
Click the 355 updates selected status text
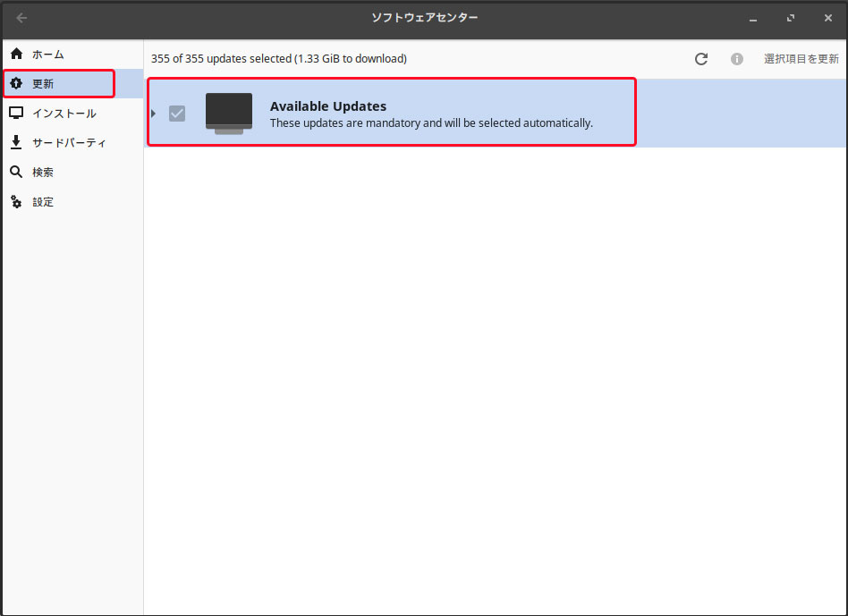(x=278, y=59)
